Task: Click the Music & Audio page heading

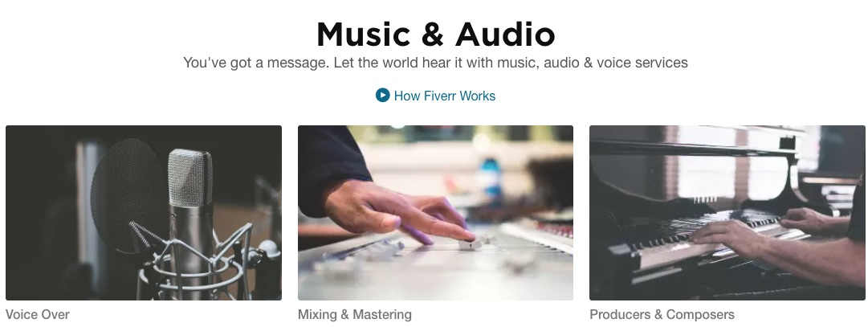Action: (x=436, y=34)
